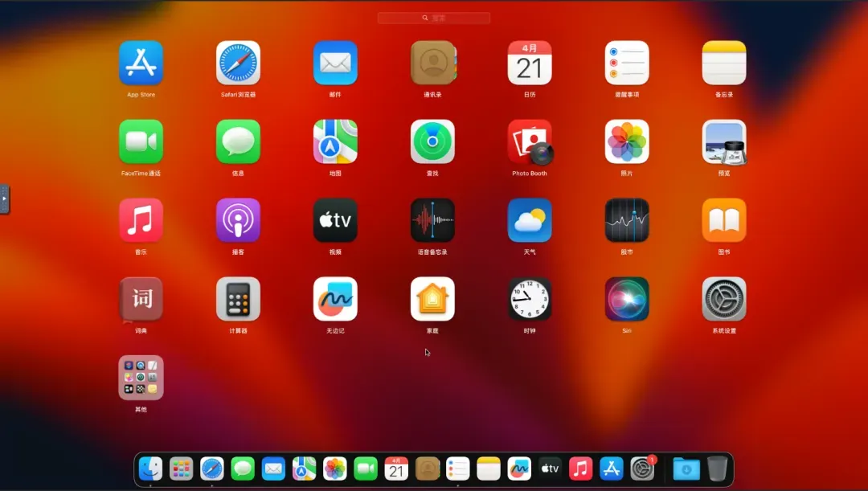This screenshot has width=868, height=491.
Task: Open the Freeform app (无边记)
Action: tap(335, 299)
